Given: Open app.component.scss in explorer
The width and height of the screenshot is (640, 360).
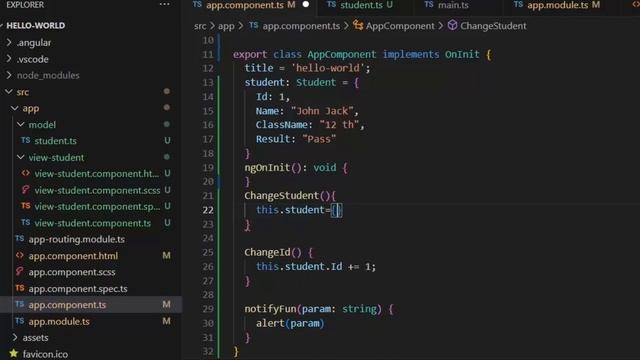Looking at the screenshot, I should coord(72,272).
